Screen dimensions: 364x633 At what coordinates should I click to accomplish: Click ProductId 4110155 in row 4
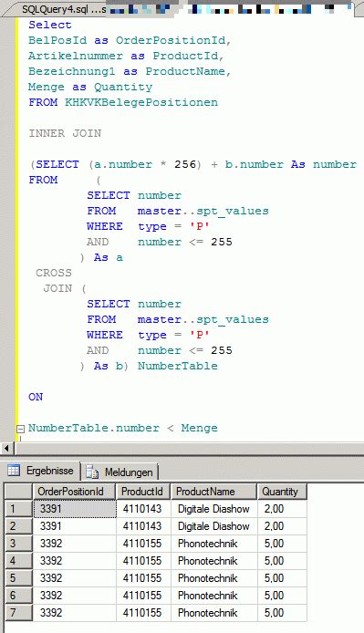coord(143,561)
